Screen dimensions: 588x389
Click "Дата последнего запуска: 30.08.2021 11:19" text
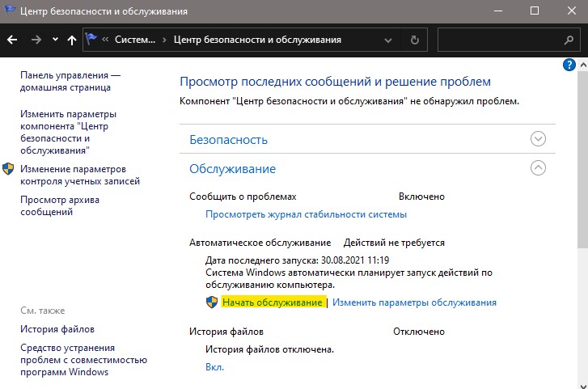pyautogui.click(x=297, y=260)
